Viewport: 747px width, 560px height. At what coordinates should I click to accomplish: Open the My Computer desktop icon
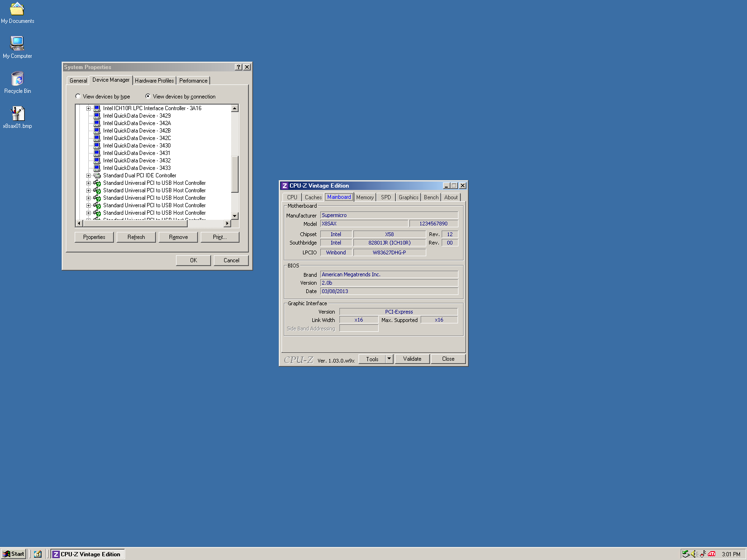[17, 43]
